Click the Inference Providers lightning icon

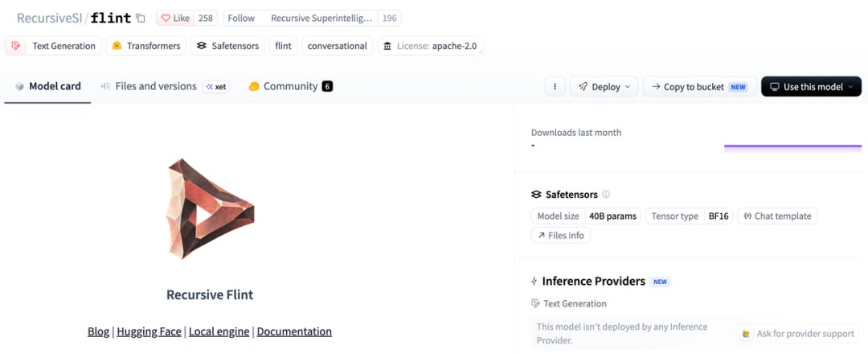(x=534, y=282)
